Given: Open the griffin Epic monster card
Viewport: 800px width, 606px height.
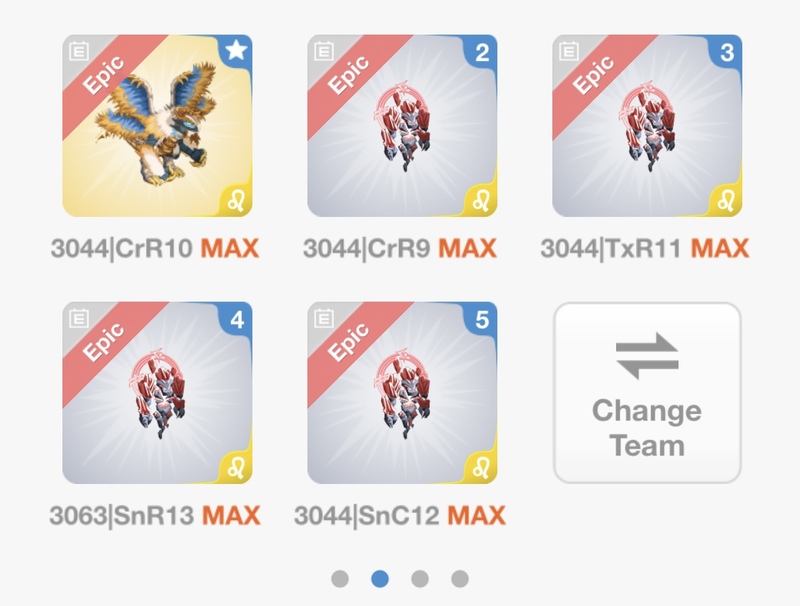Looking at the screenshot, I should (157, 125).
